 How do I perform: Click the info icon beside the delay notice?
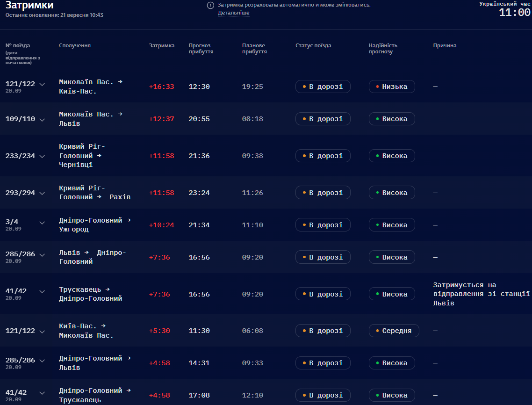pyautogui.click(x=210, y=6)
